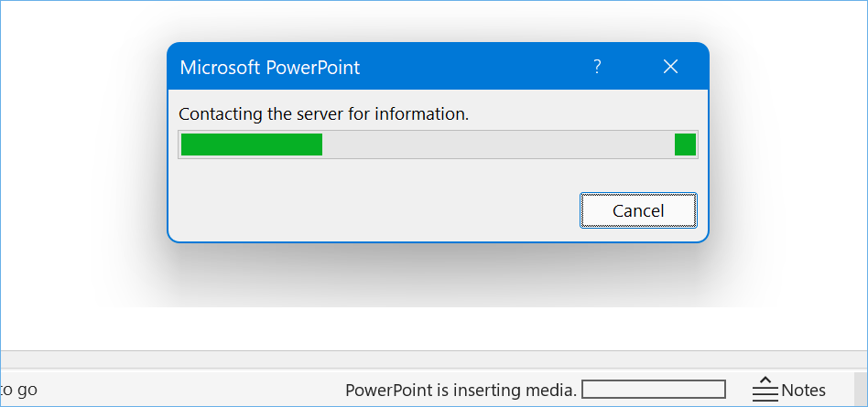Click the 'Contacting the server for information' text
The image size is (868, 407).
[x=323, y=114]
